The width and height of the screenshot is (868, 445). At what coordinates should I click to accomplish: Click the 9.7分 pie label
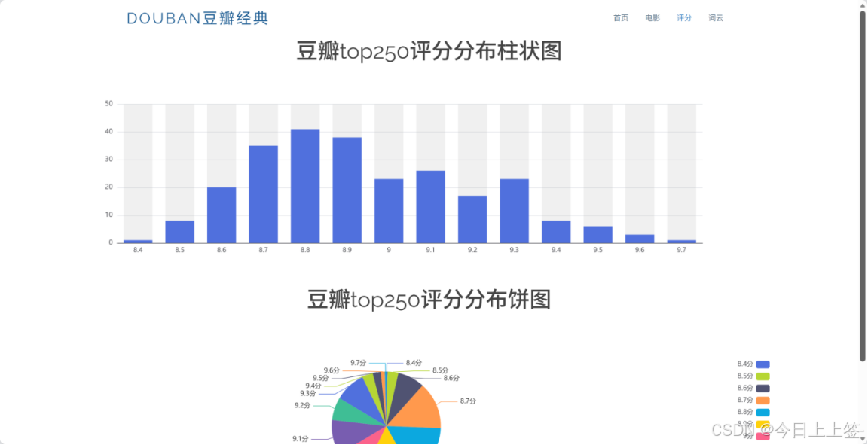pyautogui.click(x=358, y=363)
